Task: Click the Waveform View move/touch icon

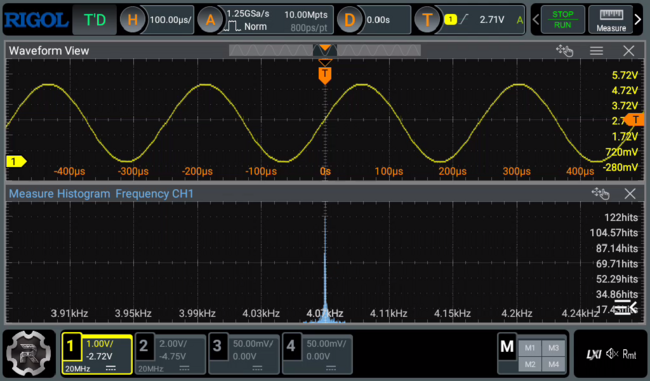Action: (565, 51)
